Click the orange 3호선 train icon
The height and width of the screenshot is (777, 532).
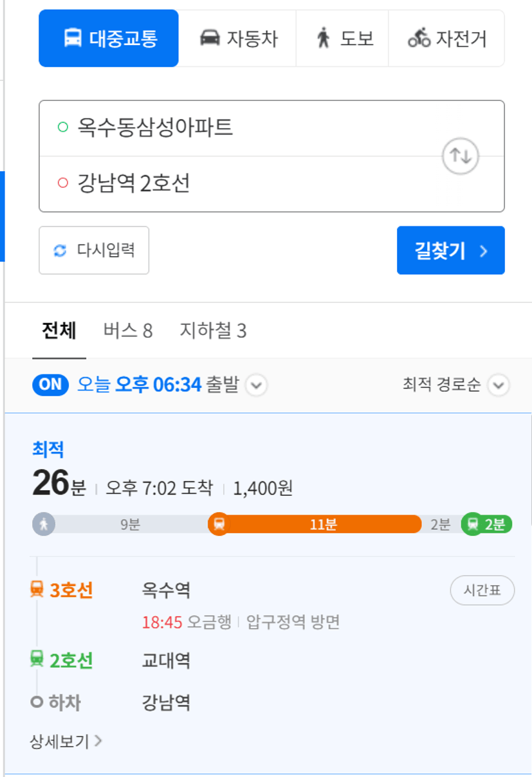[x=37, y=589]
